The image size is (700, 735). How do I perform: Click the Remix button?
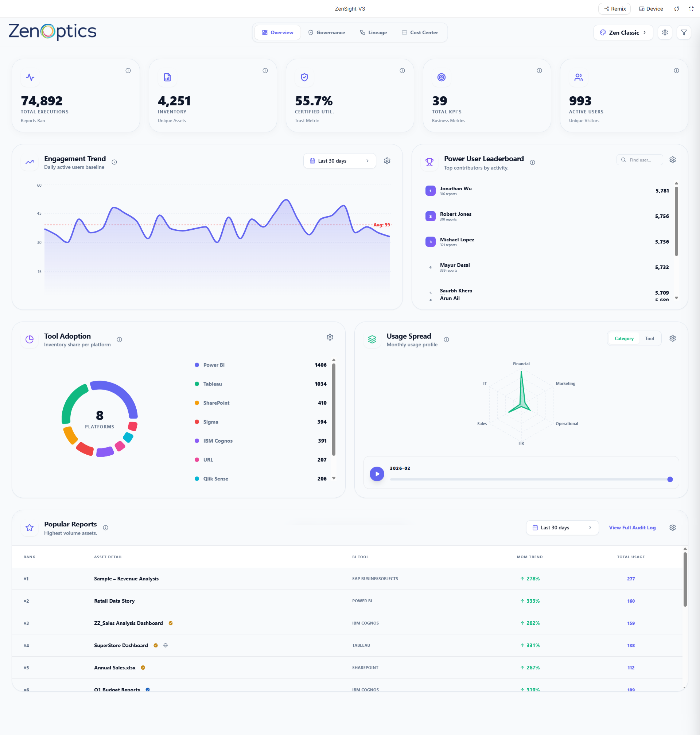pos(614,9)
